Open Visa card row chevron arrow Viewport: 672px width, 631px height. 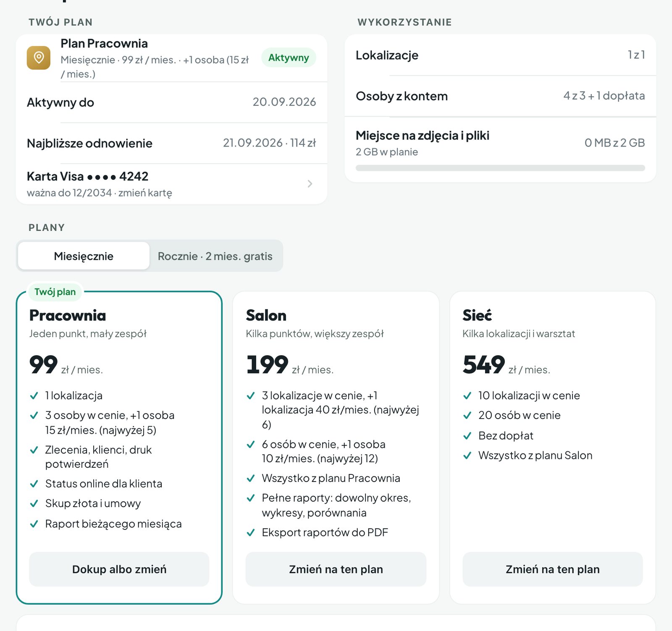(310, 184)
